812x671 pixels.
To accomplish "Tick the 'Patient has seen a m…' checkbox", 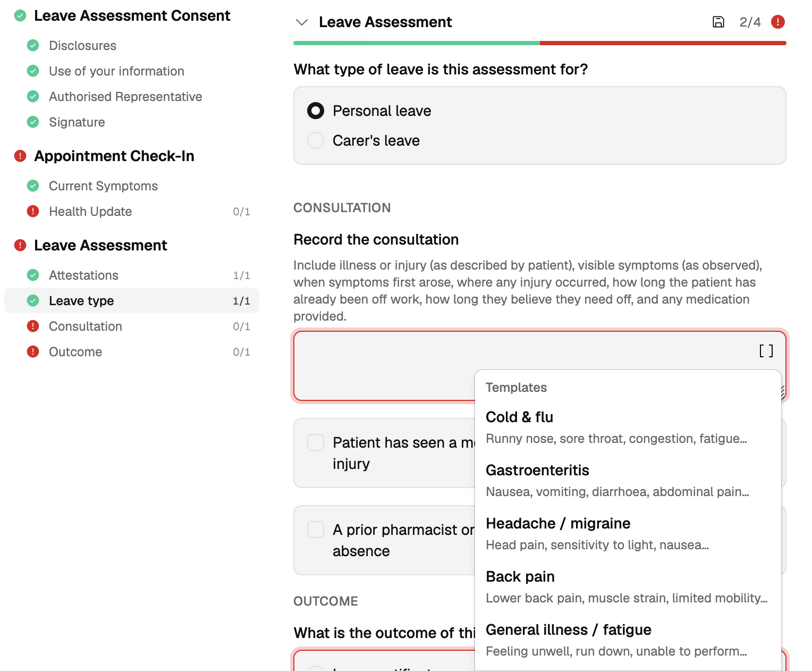I will point(316,442).
